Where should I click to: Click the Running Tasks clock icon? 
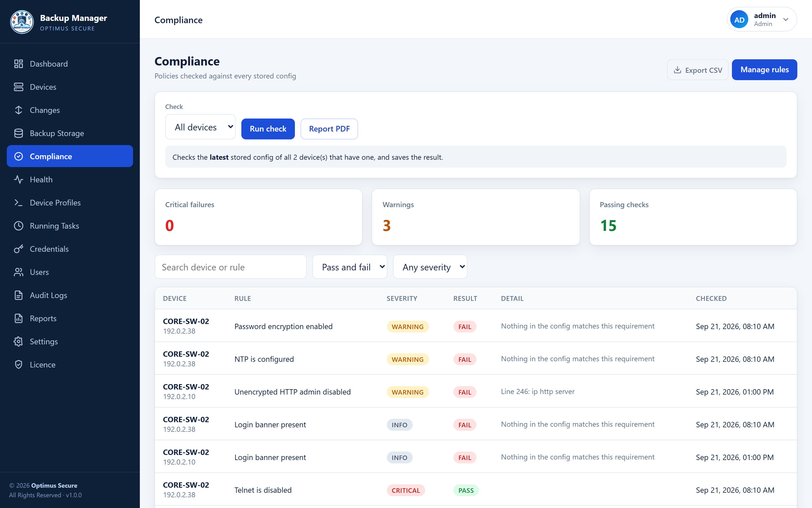click(x=18, y=226)
